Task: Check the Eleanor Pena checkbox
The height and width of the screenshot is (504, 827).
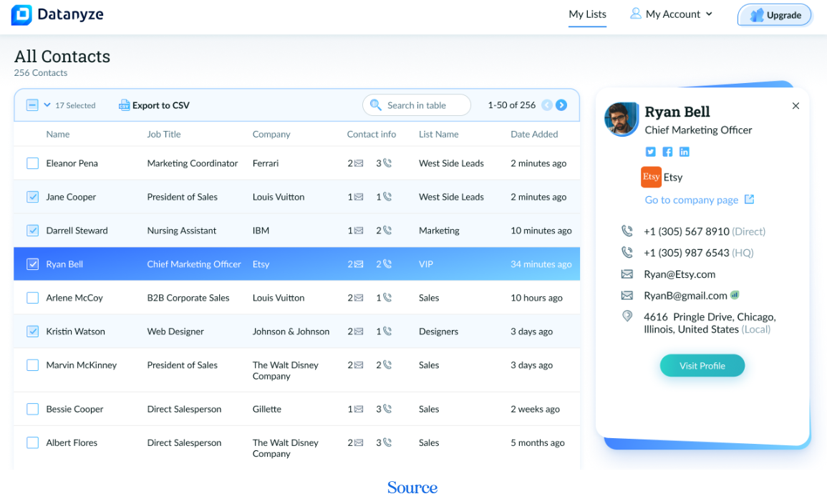Action: point(33,163)
